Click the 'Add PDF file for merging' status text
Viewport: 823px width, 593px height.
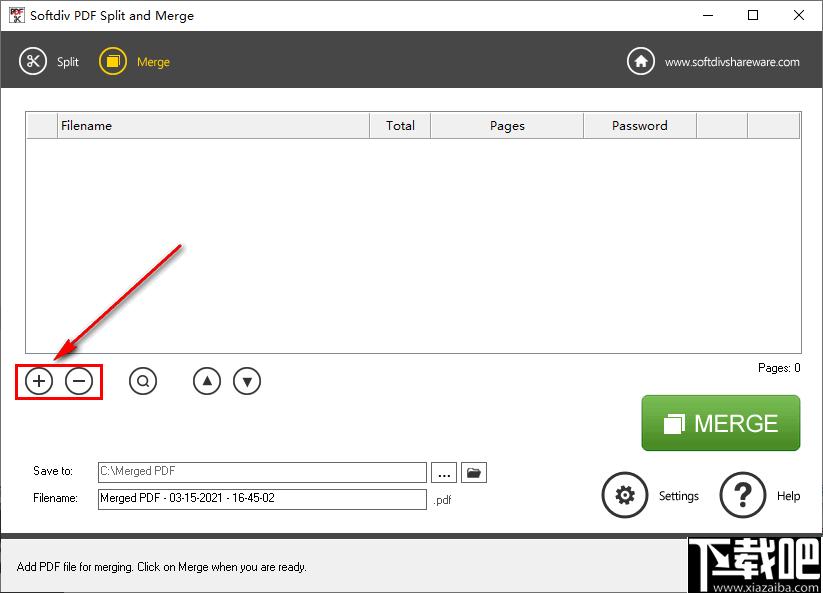pyautogui.click(x=162, y=567)
